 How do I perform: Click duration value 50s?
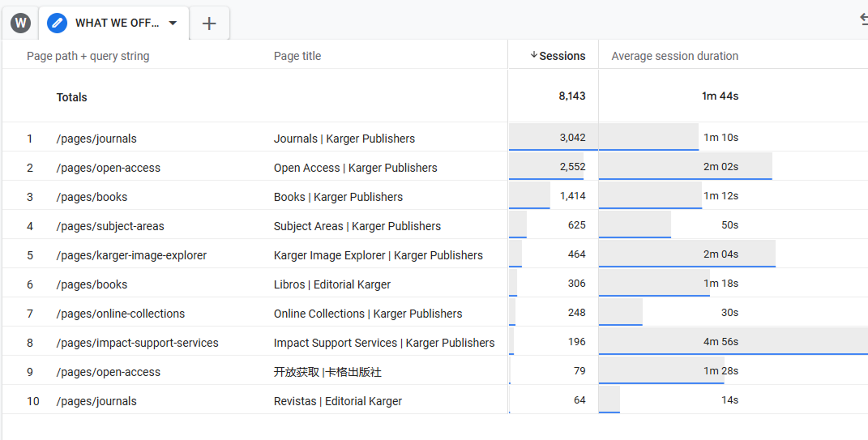point(729,224)
